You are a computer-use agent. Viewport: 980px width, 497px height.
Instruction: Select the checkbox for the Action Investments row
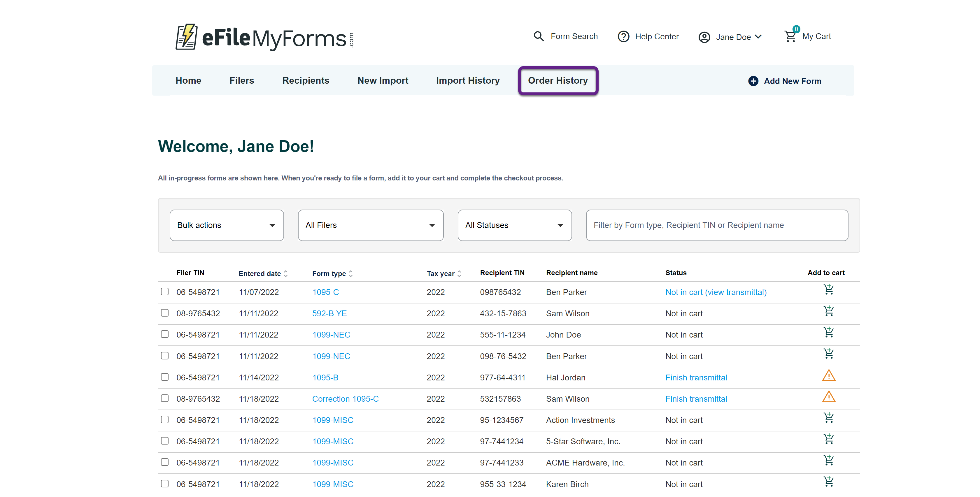click(x=165, y=419)
